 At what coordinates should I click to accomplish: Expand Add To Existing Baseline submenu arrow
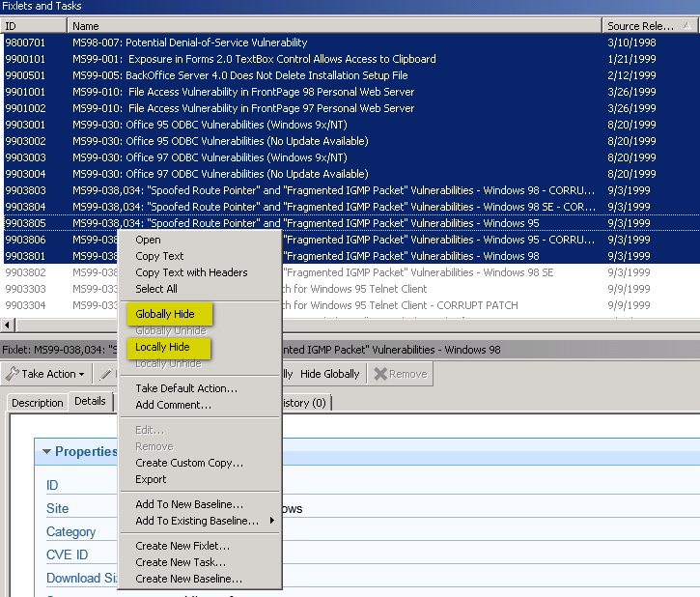click(x=272, y=520)
